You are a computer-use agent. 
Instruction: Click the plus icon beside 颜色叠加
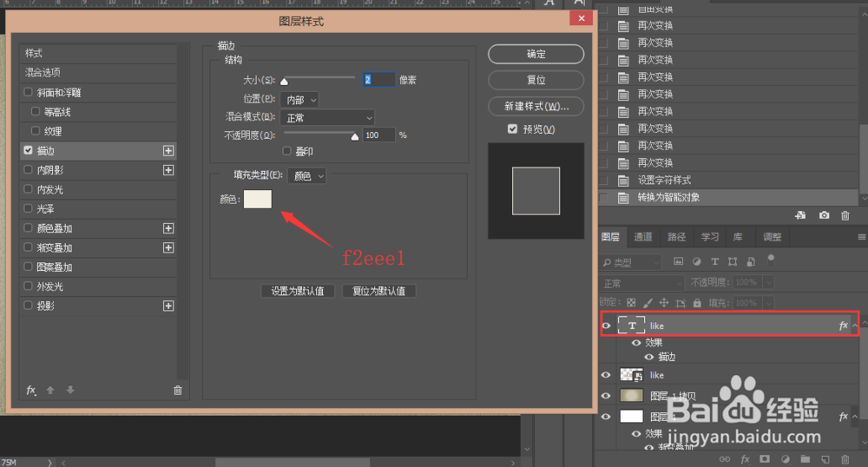(168, 228)
